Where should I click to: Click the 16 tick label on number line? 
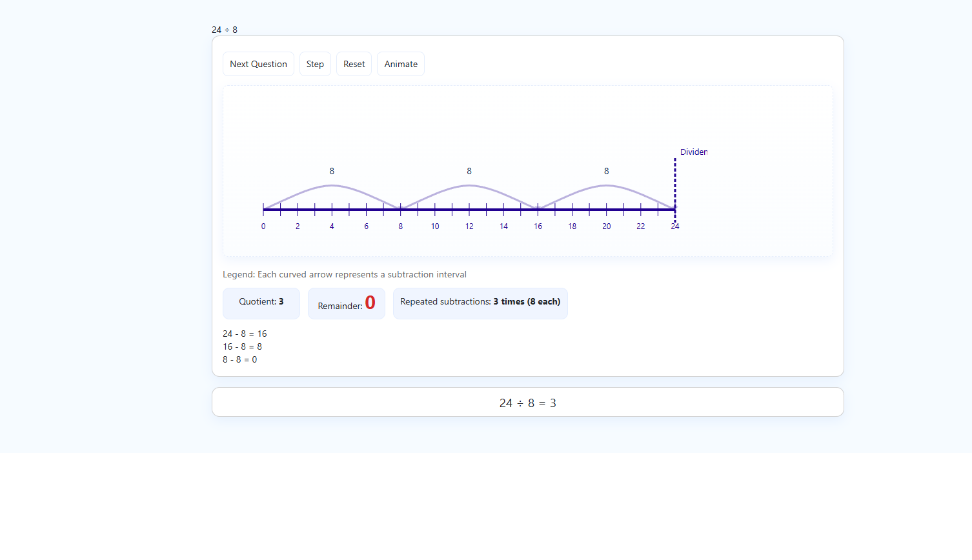tap(538, 226)
